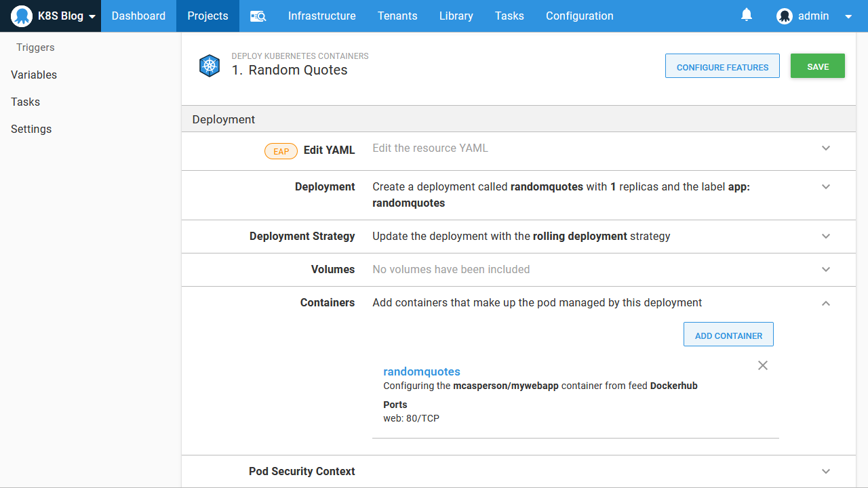This screenshot has width=868, height=488.
Task: Open the randomquotes container link
Action: (422, 371)
